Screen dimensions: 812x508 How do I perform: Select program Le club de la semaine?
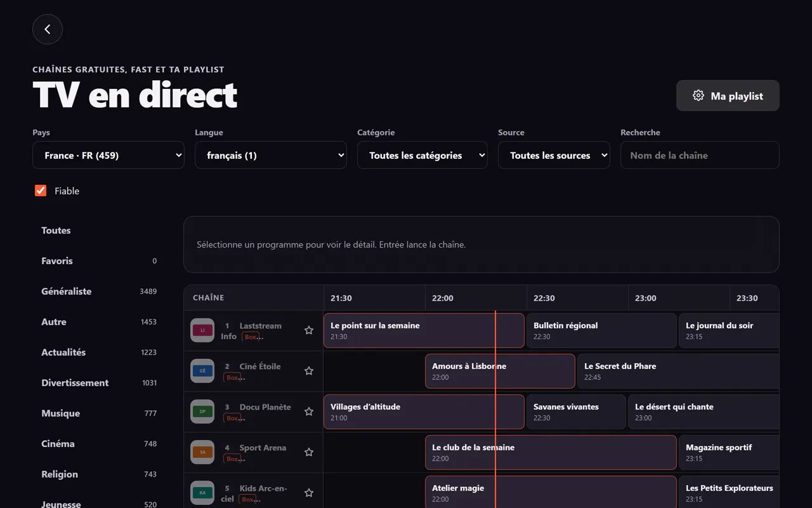pyautogui.click(x=551, y=452)
